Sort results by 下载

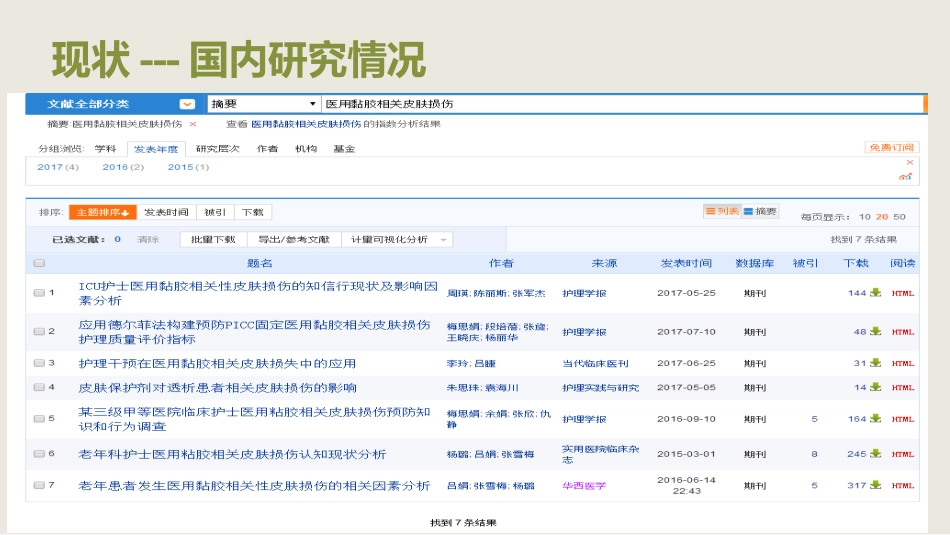point(253,212)
